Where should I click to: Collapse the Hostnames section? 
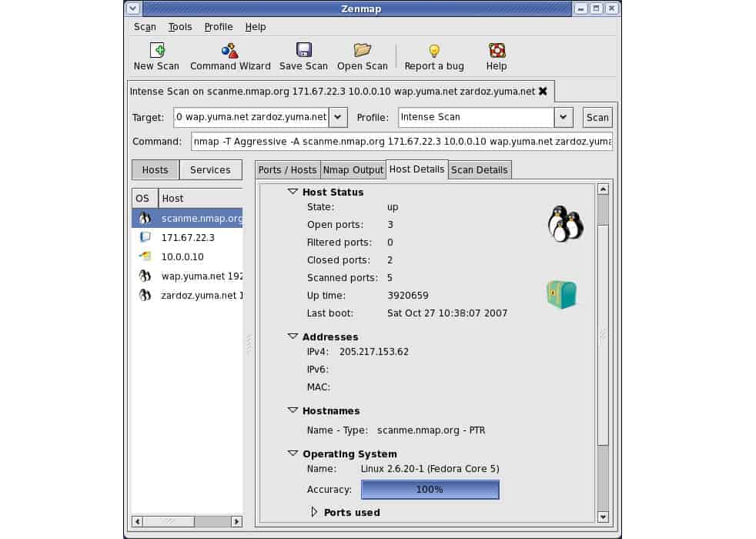click(x=293, y=410)
